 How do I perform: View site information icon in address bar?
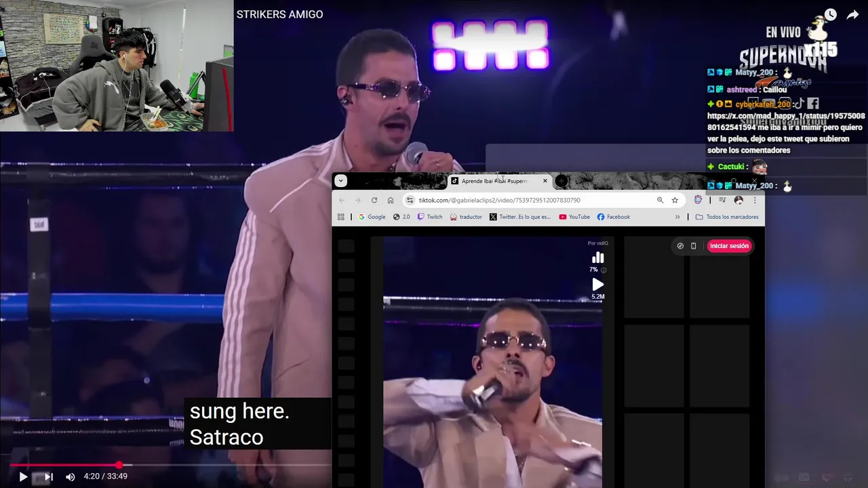tap(410, 200)
